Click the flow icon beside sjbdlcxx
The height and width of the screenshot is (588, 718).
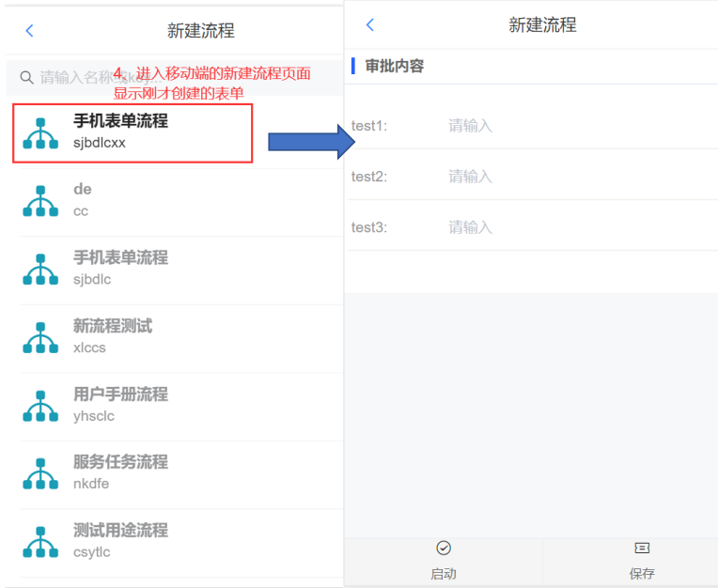[x=40, y=133]
